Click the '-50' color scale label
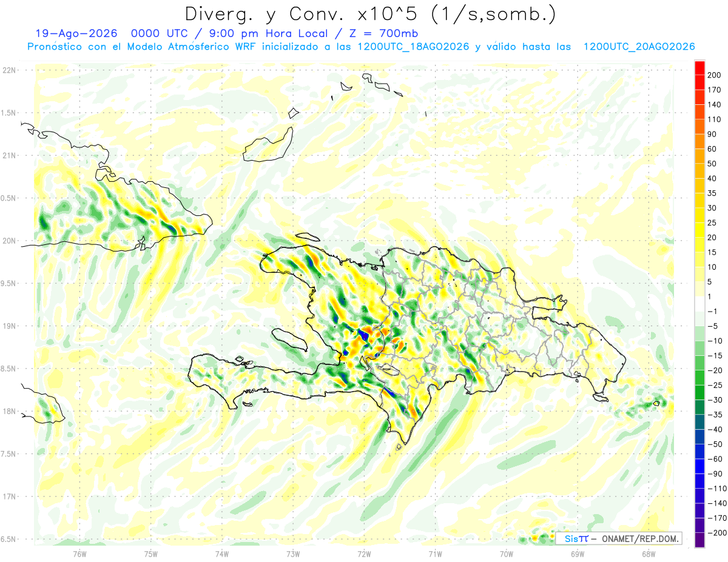The height and width of the screenshot is (562, 728). pyautogui.click(x=716, y=444)
